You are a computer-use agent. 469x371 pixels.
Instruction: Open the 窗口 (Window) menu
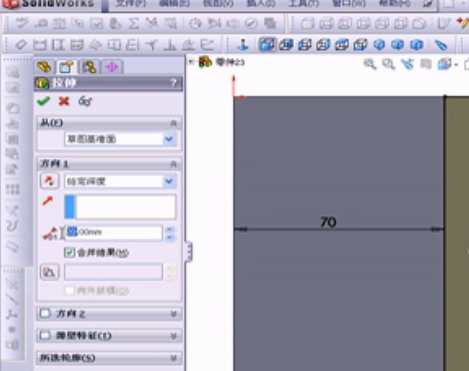click(x=349, y=4)
